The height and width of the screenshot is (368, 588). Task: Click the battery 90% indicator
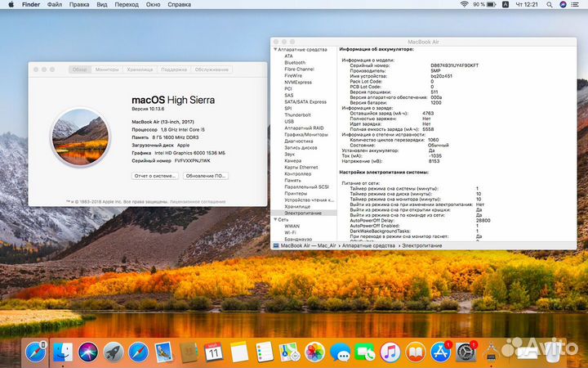click(484, 5)
